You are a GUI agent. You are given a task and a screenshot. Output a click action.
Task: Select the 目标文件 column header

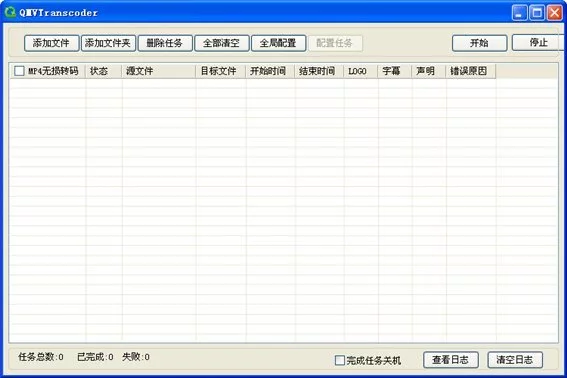tap(221, 71)
